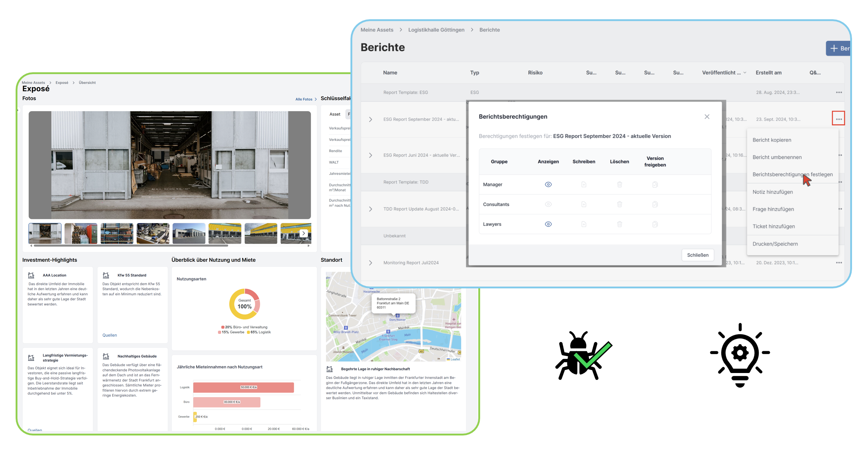Enable Schreiben permission for Consultants

pyautogui.click(x=584, y=204)
